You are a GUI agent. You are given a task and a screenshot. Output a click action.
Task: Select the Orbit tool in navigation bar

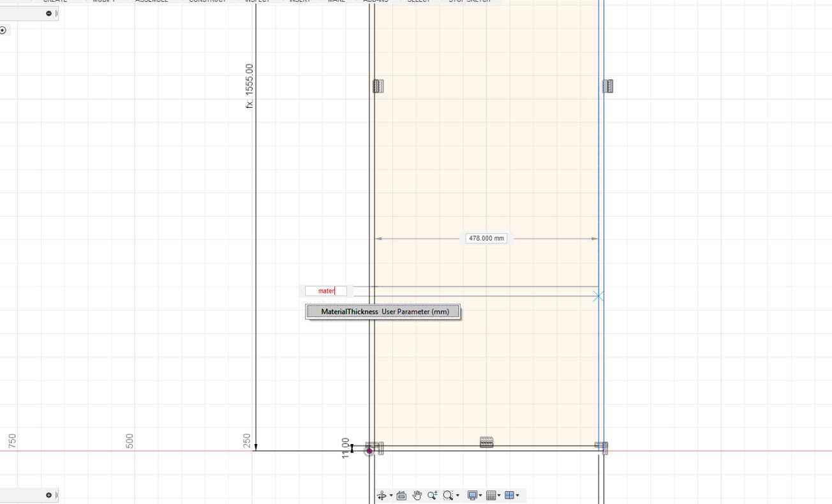[382, 495]
